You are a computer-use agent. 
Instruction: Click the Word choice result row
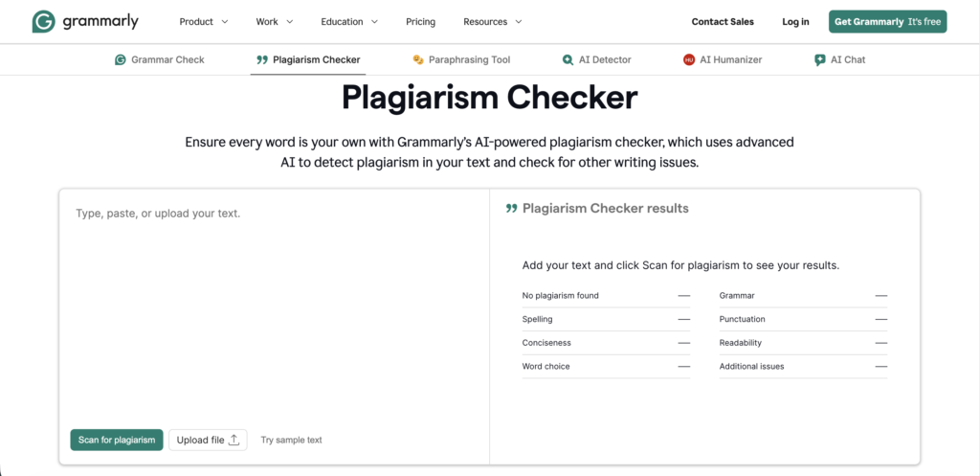[606, 367]
